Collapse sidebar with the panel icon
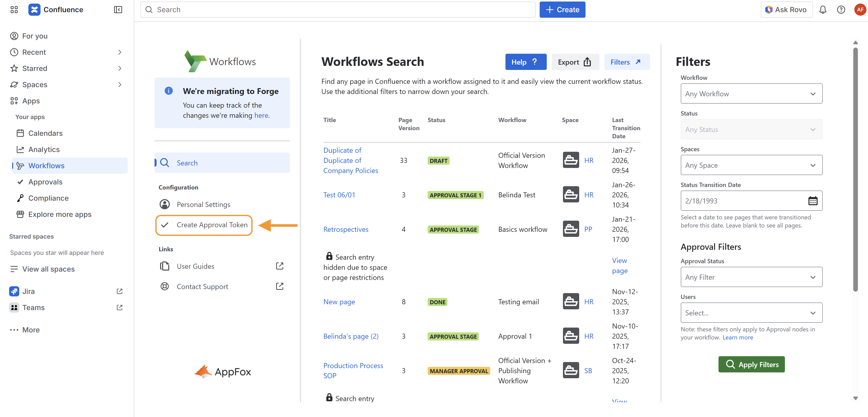The image size is (868, 417). point(118,10)
